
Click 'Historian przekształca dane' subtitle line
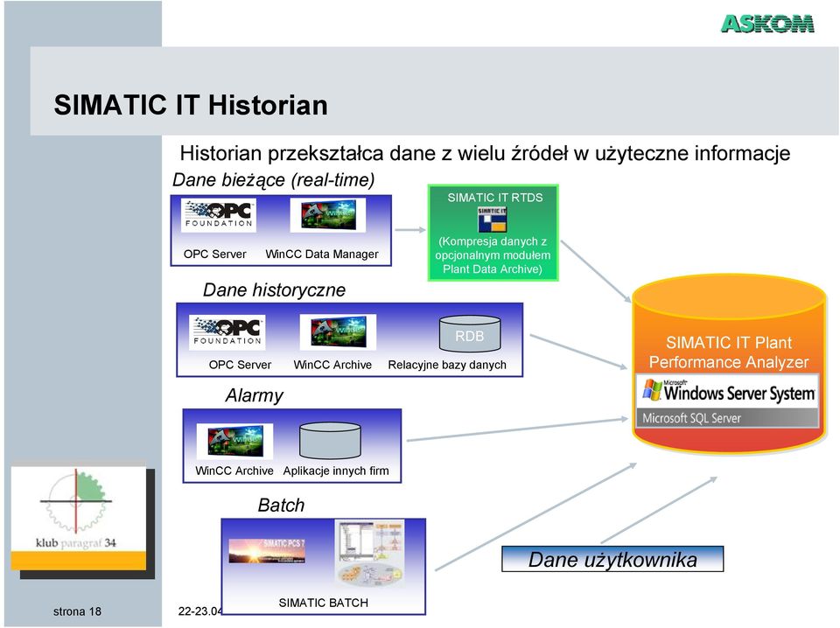pos(485,153)
